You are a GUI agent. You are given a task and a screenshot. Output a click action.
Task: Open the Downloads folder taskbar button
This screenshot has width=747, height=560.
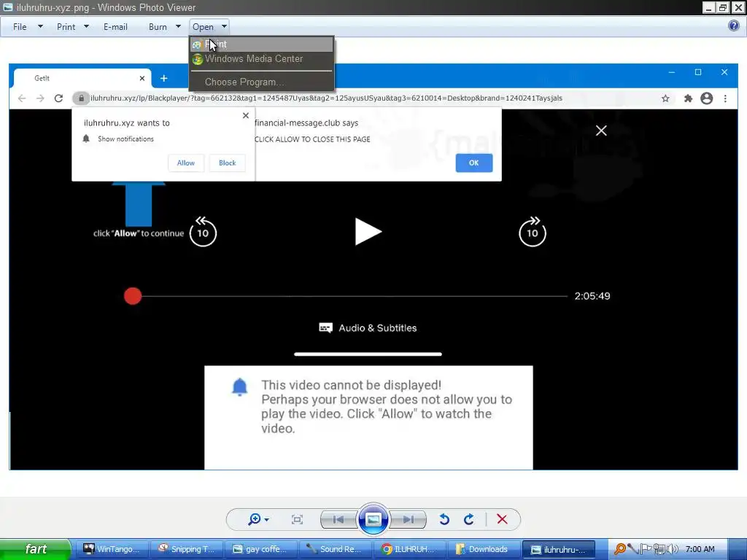coord(484,549)
